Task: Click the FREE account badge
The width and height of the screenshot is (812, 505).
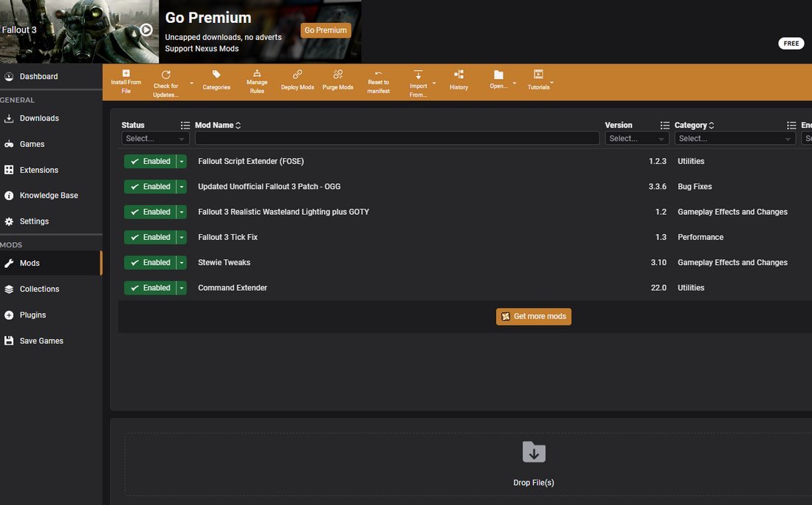Action: tap(791, 44)
